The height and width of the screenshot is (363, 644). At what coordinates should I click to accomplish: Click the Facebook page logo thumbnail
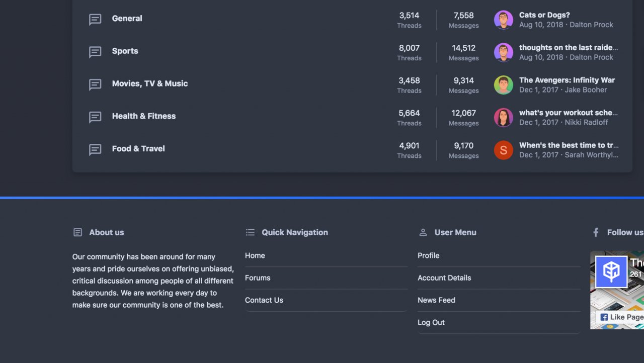click(x=611, y=272)
